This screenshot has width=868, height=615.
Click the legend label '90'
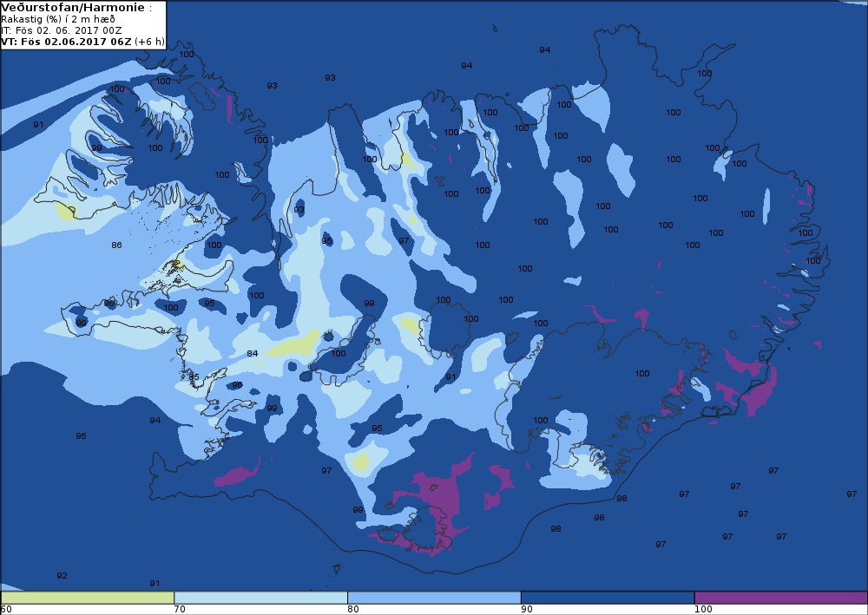click(527, 610)
